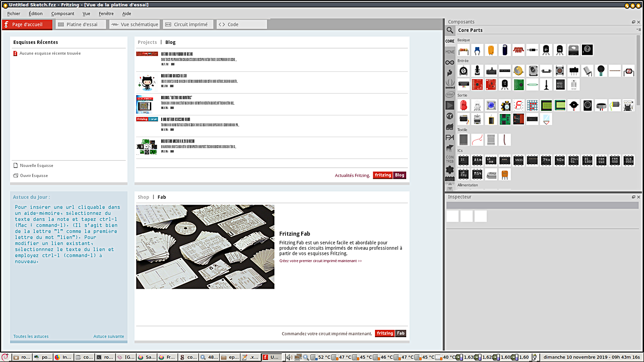The width and height of the screenshot is (644, 362).
Task: Click the taskbar volume speaker icon
Action: click(x=289, y=357)
